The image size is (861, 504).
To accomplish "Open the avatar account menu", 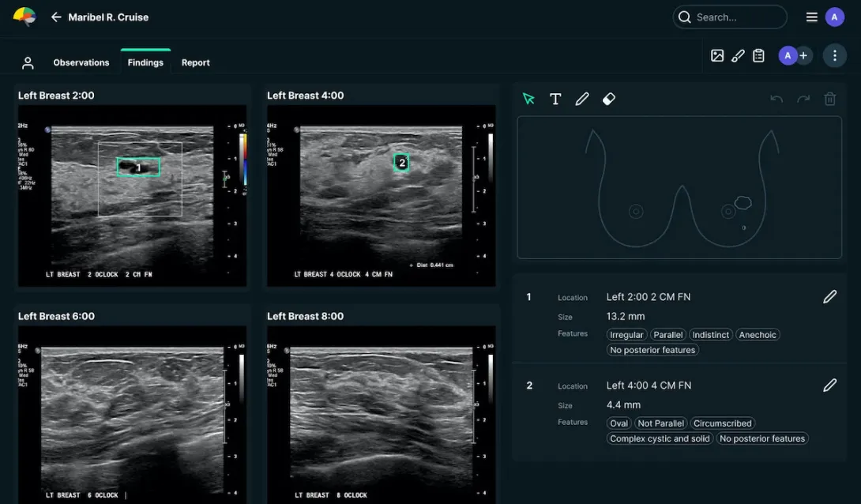I will point(835,17).
